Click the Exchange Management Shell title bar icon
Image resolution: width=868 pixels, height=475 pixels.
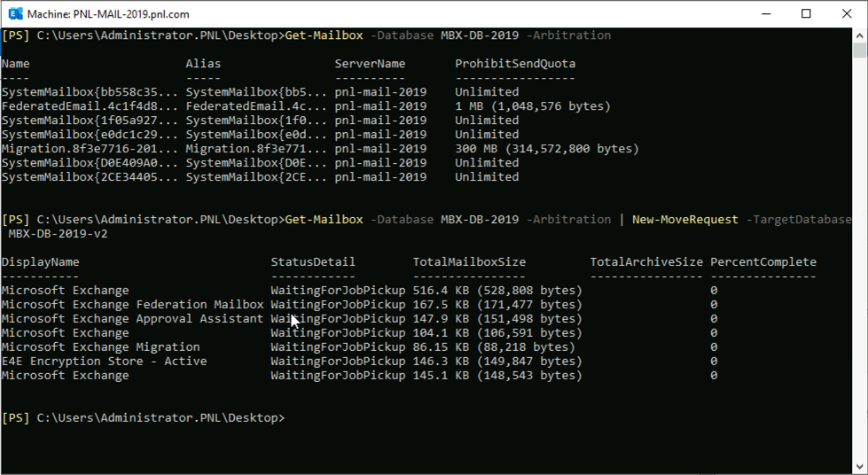pos(13,13)
